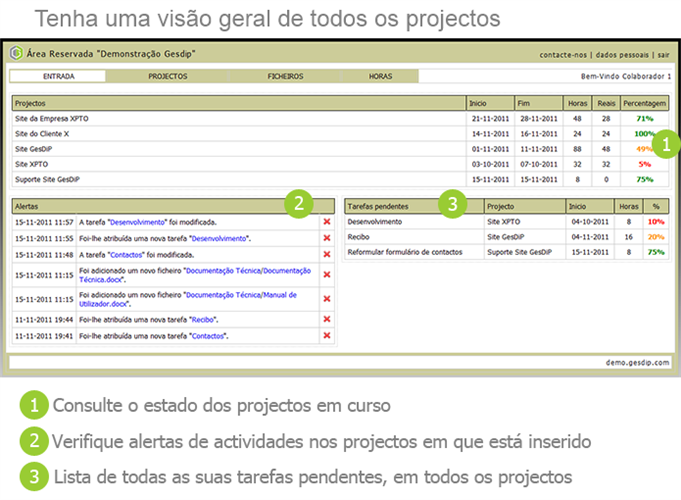Go to the HORAS tab

pyautogui.click(x=380, y=76)
